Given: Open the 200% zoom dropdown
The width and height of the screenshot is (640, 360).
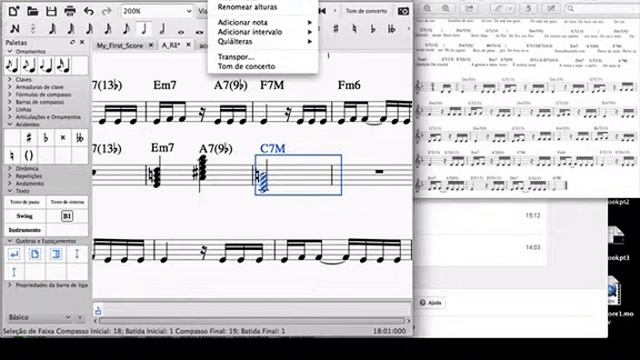Looking at the screenshot, I should point(157,11).
